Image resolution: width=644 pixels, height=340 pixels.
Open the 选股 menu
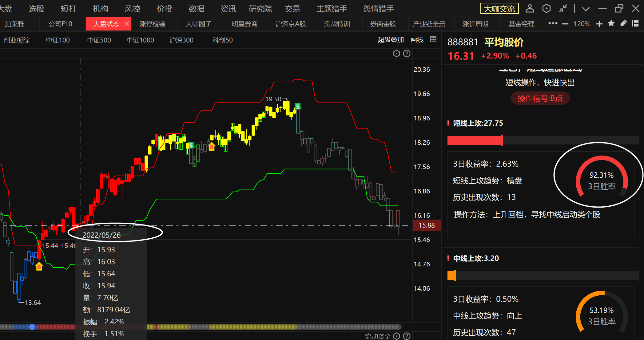pos(37,9)
